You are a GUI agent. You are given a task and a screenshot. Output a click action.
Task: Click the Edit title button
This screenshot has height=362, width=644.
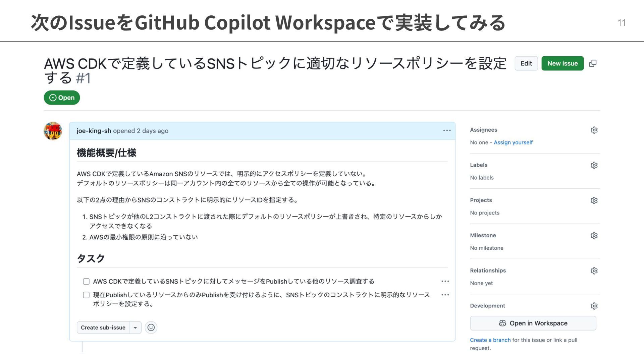click(526, 63)
